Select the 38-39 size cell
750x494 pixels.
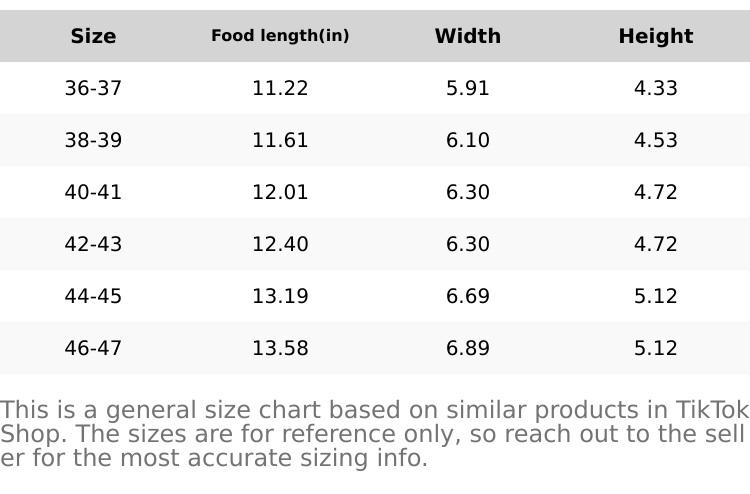pyautogui.click(x=93, y=140)
